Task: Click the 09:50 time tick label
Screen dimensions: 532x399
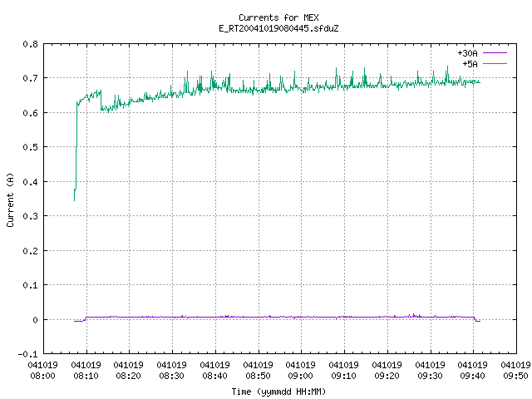Action: 515,376
